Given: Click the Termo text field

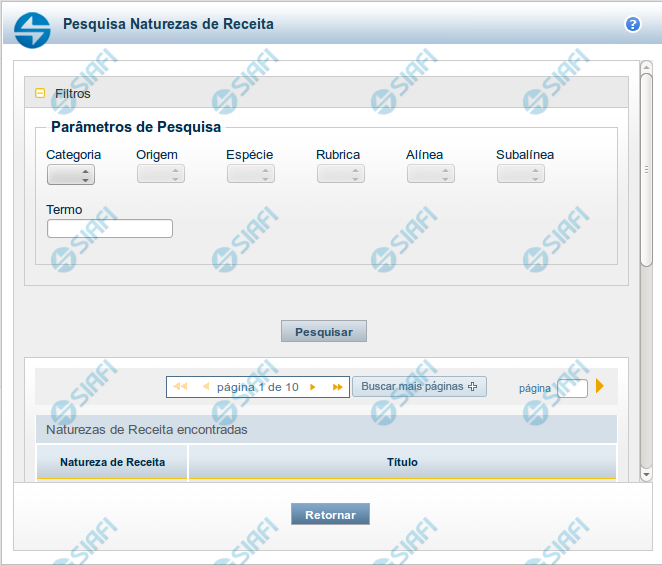Looking at the screenshot, I should click(110, 229).
